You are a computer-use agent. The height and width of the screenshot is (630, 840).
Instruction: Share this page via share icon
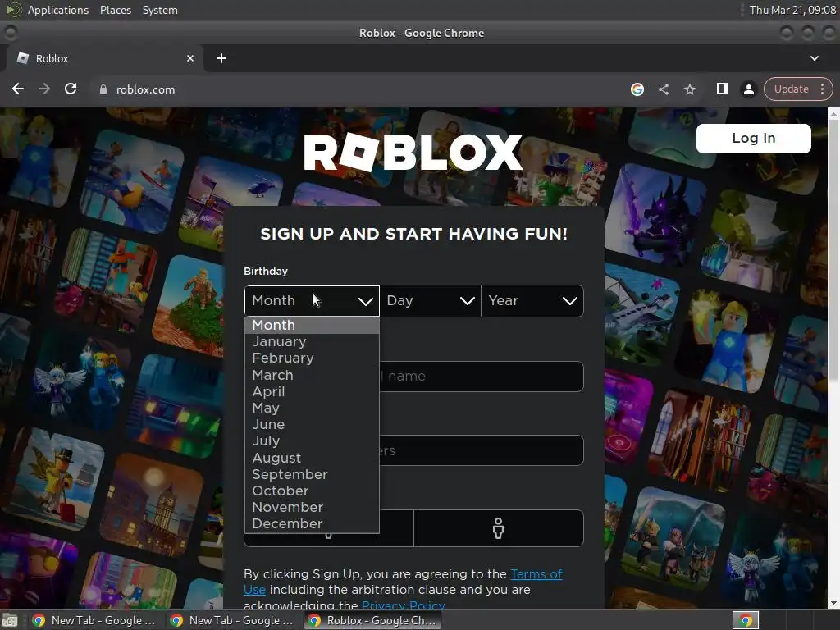pyautogui.click(x=663, y=89)
